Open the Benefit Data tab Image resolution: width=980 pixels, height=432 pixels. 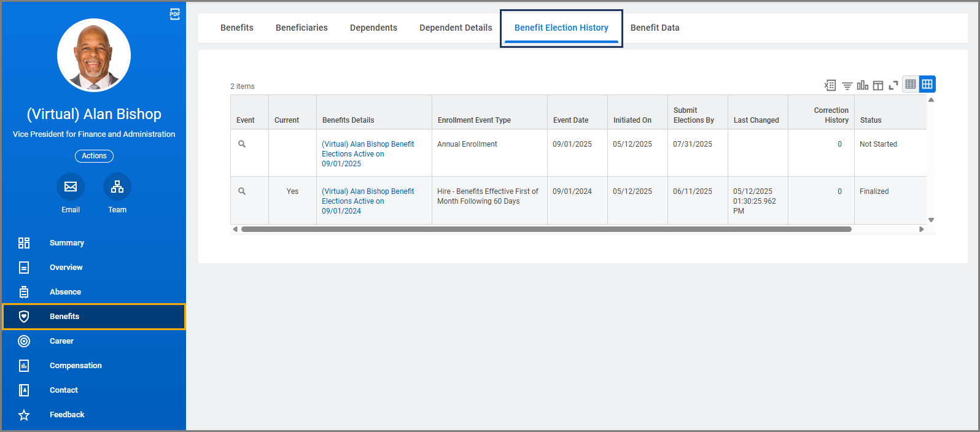point(655,28)
